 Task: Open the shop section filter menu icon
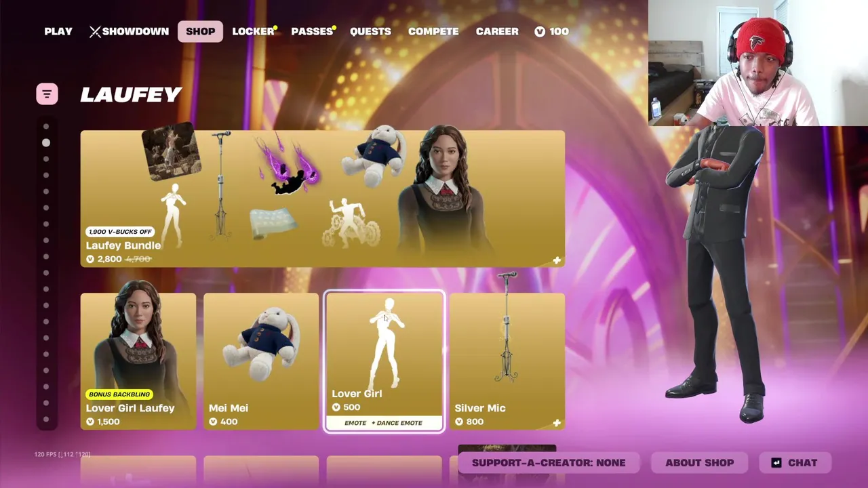click(x=47, y=94)
